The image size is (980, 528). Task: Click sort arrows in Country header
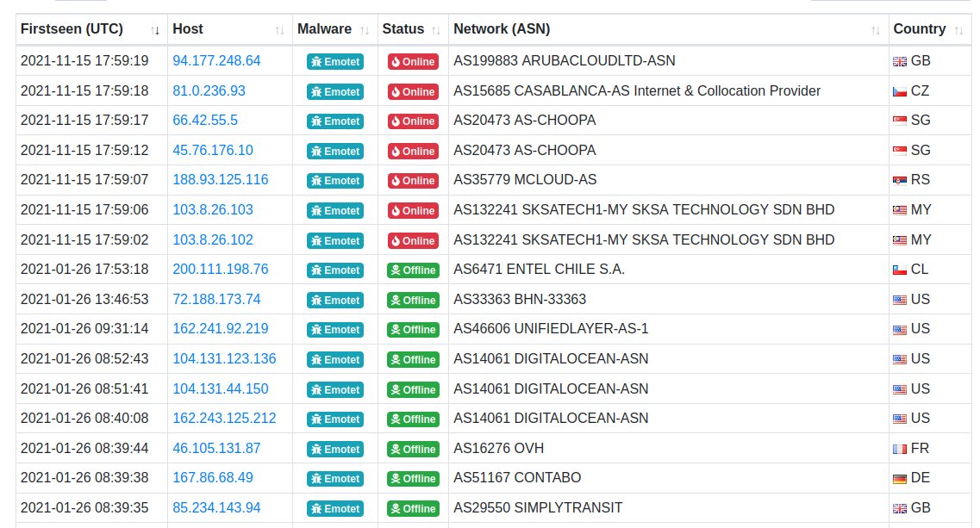pyautogui.click(x=958, y=30)
